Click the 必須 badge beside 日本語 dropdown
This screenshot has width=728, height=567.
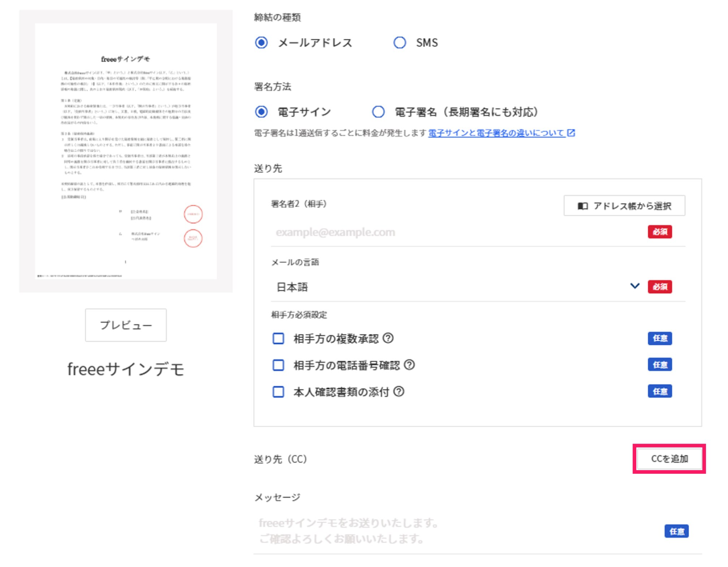(660, 287)
